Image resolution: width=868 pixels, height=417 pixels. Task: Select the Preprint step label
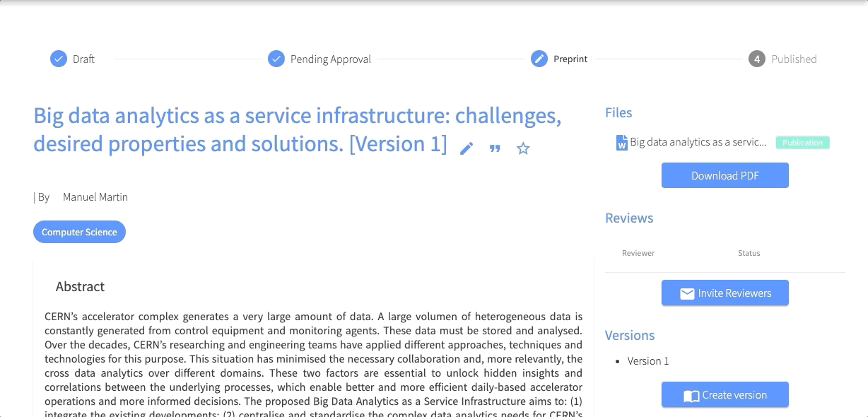click(570, 59)
